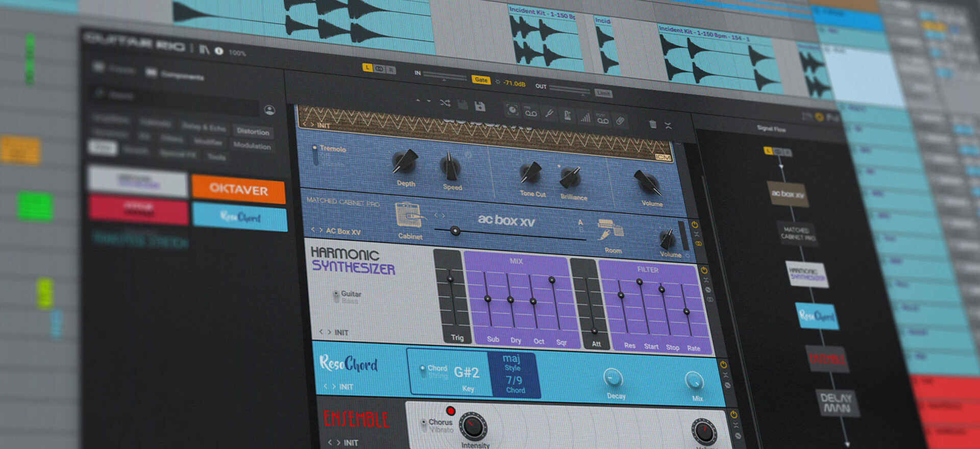
Task: Click the stereo rings icon on Matched Cabinet Pro
Action: (698, 244)
